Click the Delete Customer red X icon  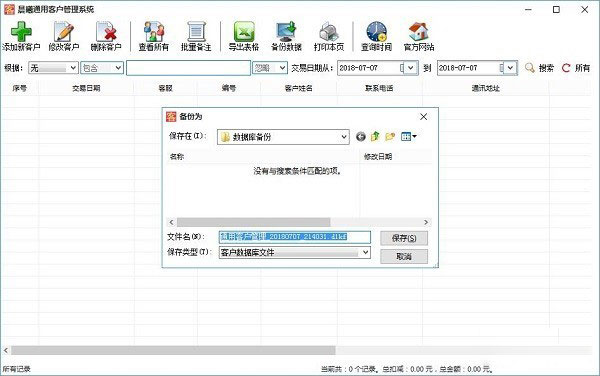pyautogui.click(x=106, y=31)
